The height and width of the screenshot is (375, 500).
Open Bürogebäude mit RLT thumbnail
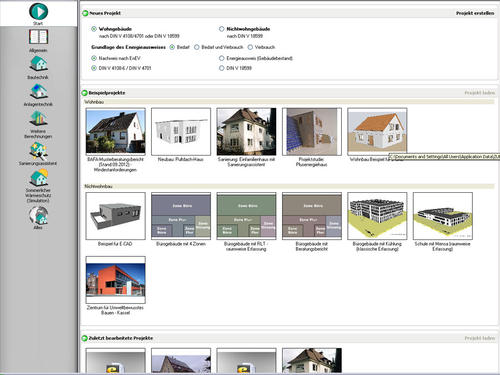[x=246, y=216]
